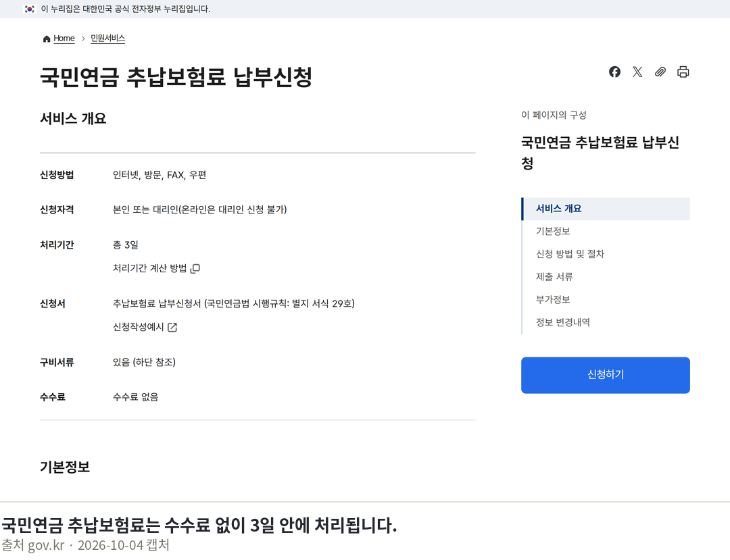
Task: Click value 있음 (하단 참조)
Action: pyautogui.click(x=145, y=362)
